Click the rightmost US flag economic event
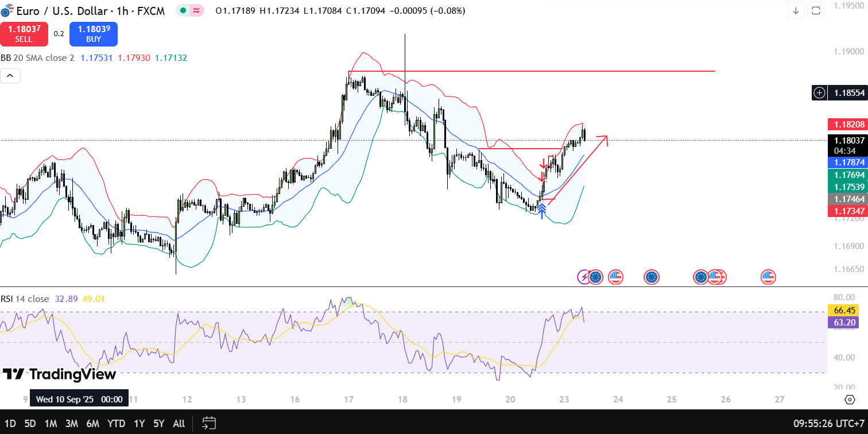Viewport: 868px width, 434px height. click(x=768, y=277)
